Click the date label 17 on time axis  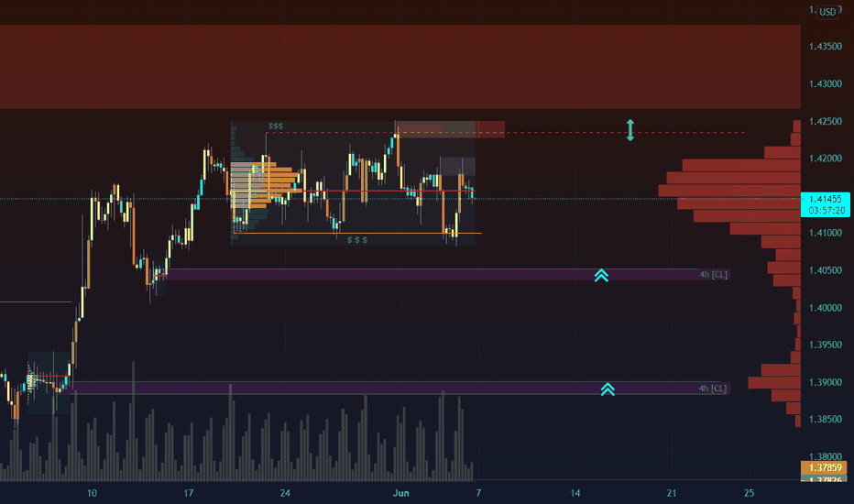tap(188, 493)
